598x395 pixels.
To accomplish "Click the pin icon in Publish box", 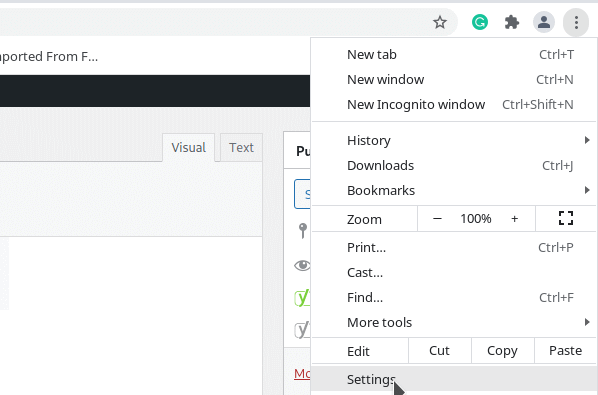I will tap(303, 231).
